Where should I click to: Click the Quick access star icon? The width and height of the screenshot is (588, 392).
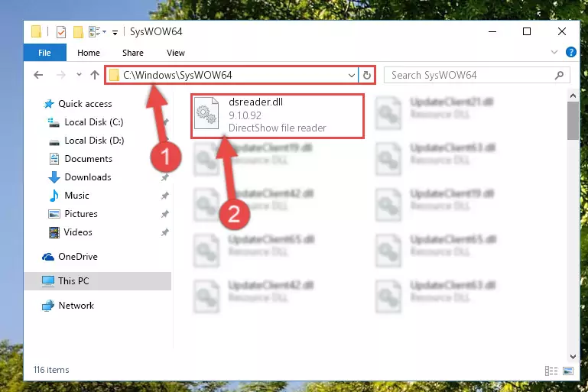(x=49, y=104)
